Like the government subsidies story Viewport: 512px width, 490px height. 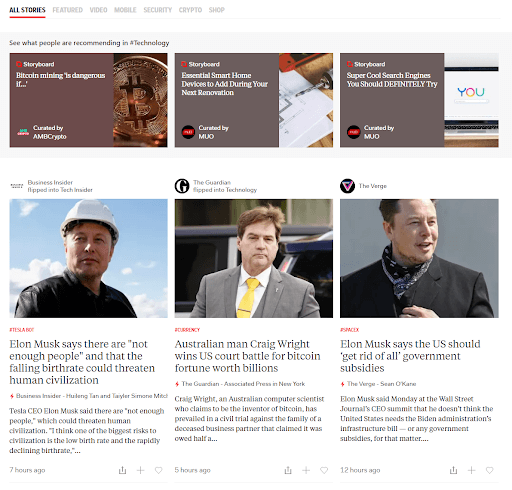(x=489, y=470)
